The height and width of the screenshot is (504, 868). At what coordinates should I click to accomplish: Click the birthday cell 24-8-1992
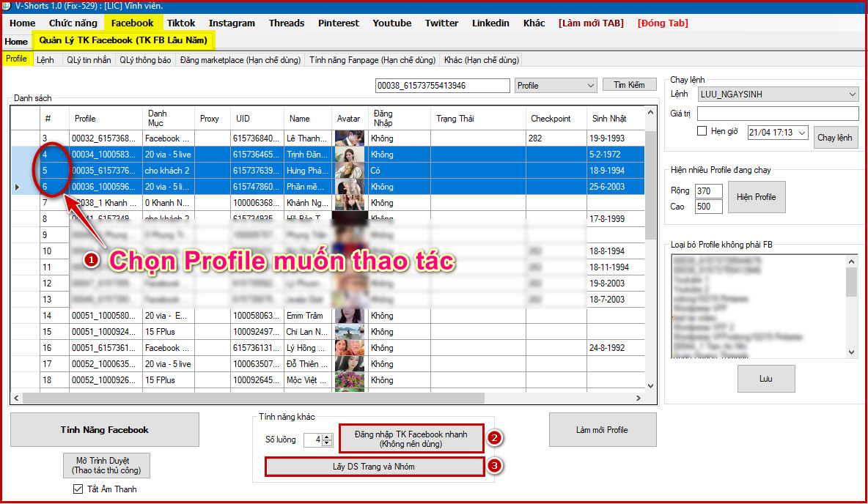[616, 348]
